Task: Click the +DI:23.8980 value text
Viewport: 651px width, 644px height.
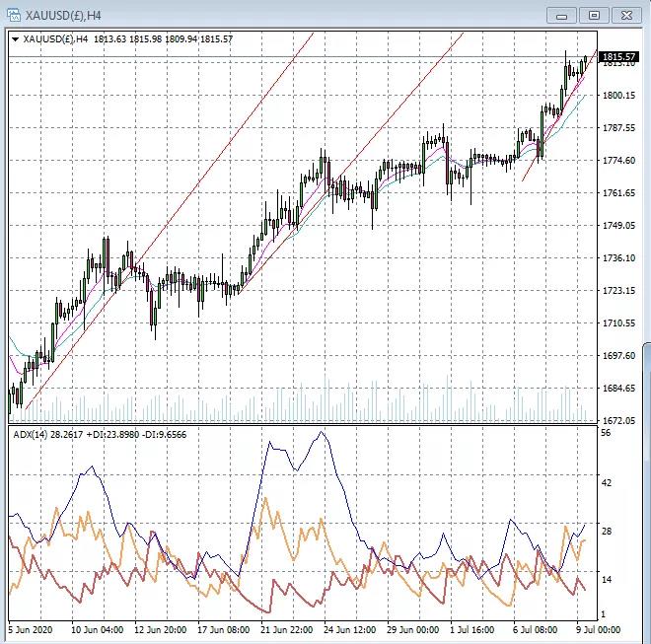Action: (x=112, y=435)
